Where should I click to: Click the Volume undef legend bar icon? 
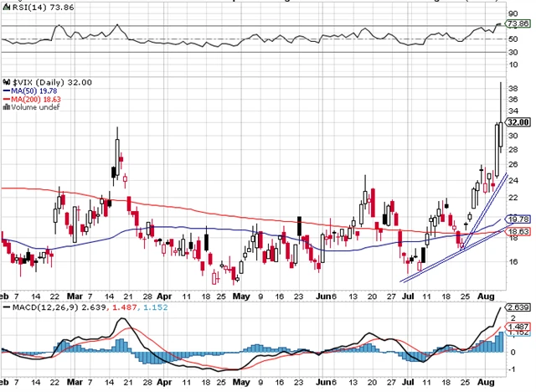[x=4, y=107]
